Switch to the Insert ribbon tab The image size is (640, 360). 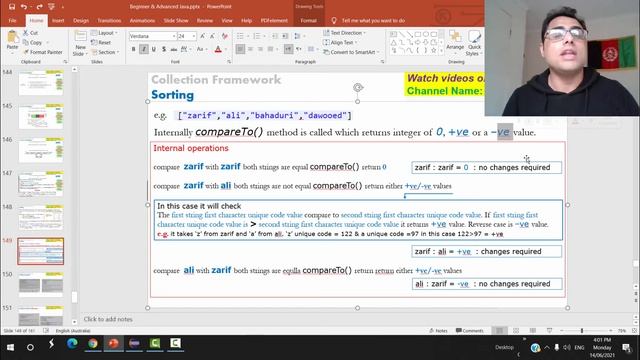point(58,20)
